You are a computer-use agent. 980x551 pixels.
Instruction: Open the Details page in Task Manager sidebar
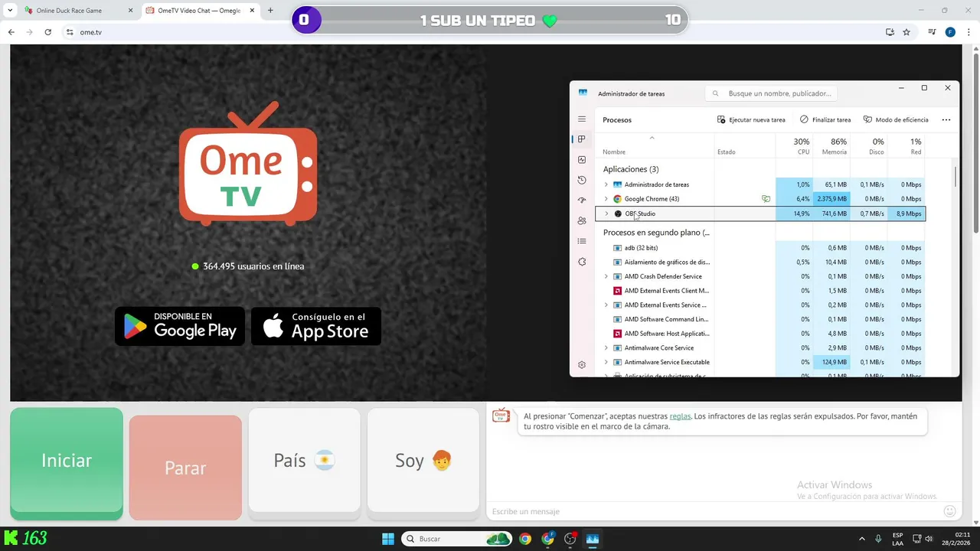coord(582,241)
